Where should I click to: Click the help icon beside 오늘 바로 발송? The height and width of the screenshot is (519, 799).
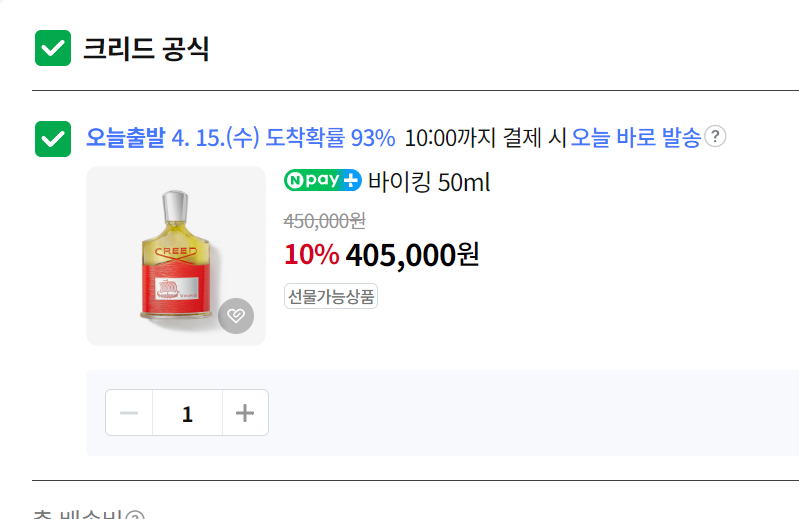pos(714,137)
